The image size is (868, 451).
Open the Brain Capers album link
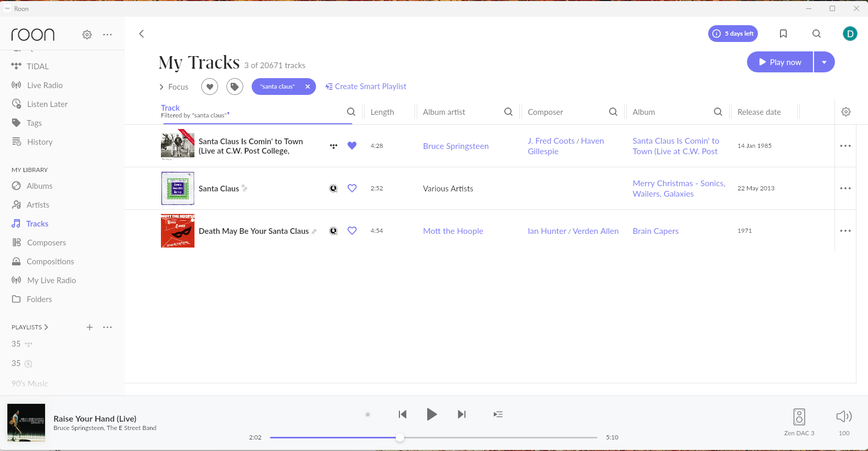point(656,231)
